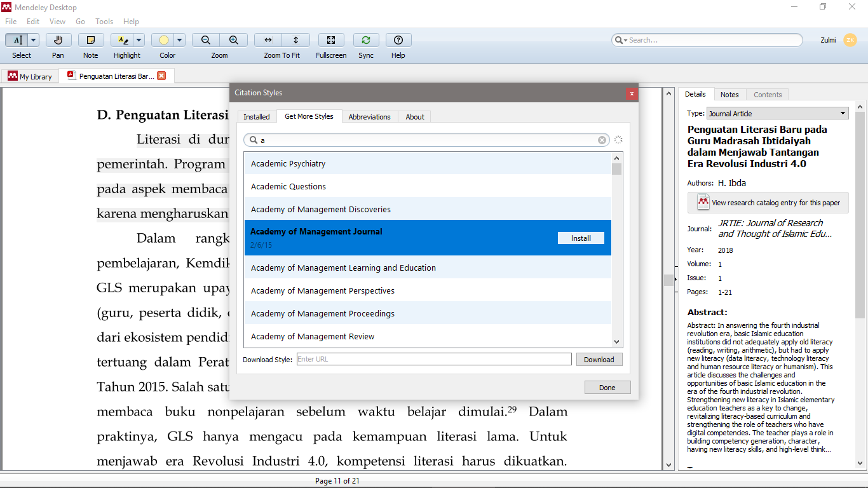Select Academy of Management Proceedings
The width and height of the screenshot is (868, 488).
[428, 313]
